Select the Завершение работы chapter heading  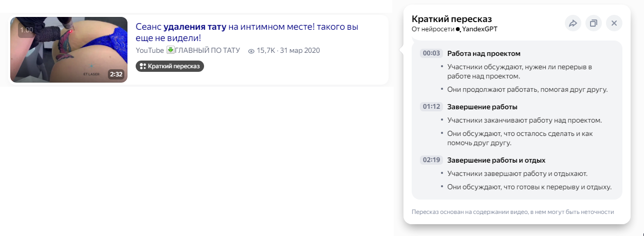482,107
